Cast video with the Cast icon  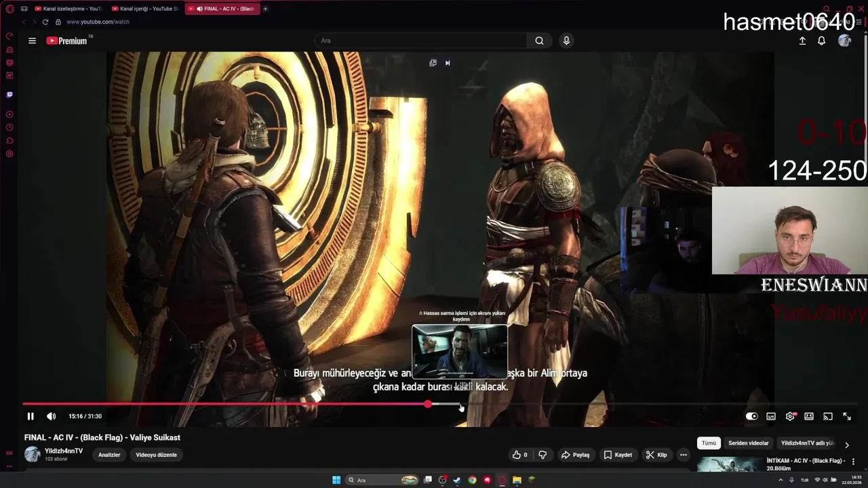click(x=828, y=416)
